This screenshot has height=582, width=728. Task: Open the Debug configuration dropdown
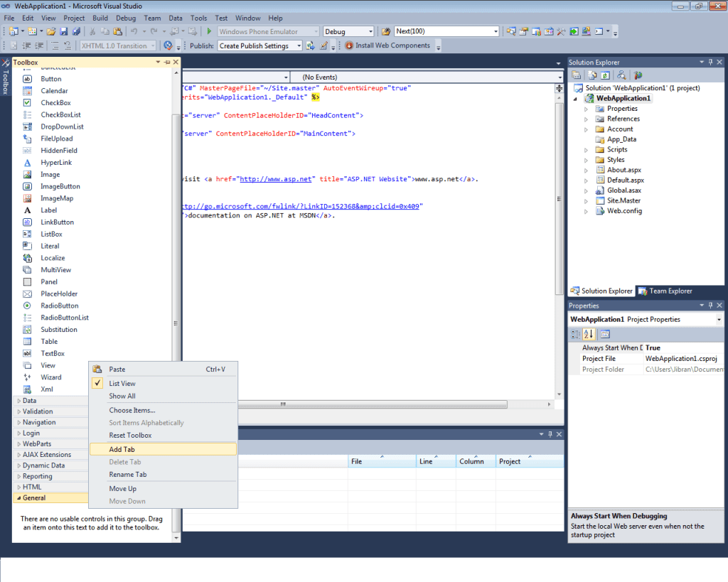pos(370,31)
